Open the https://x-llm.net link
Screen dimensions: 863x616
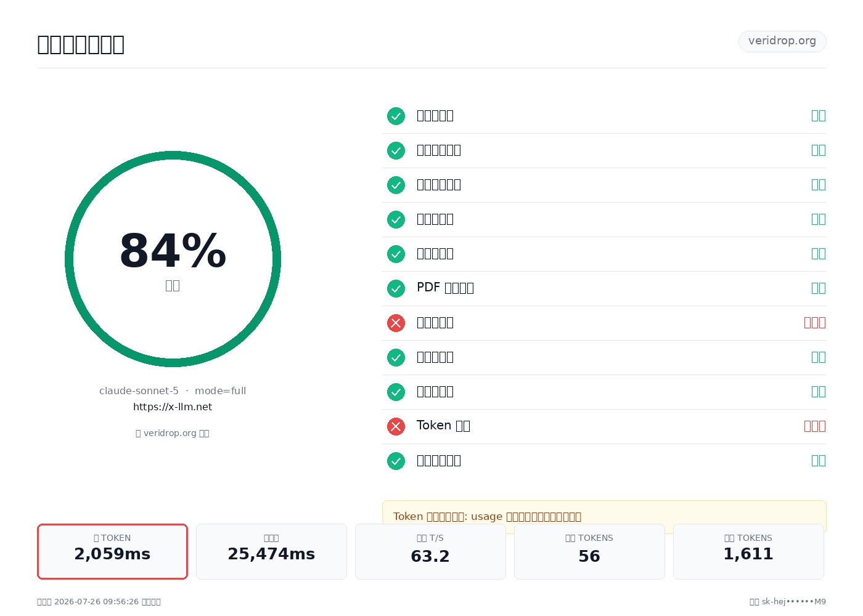tap(173, 407)
